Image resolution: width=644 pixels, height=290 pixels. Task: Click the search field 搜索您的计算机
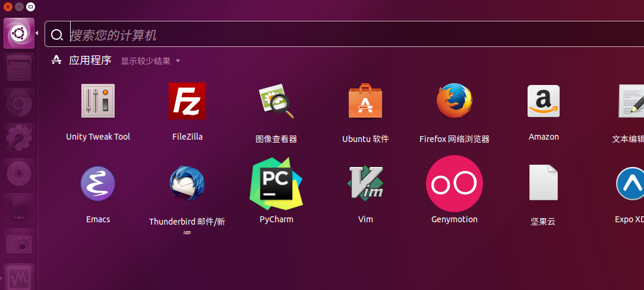[x=345, y=35]
